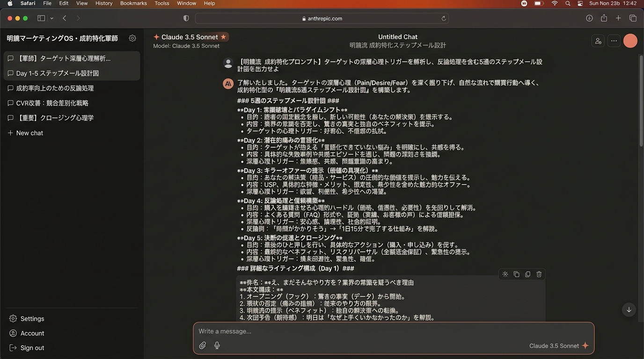Open chat CVR改善：競合差別化戦略

click(x=72, y=103)
